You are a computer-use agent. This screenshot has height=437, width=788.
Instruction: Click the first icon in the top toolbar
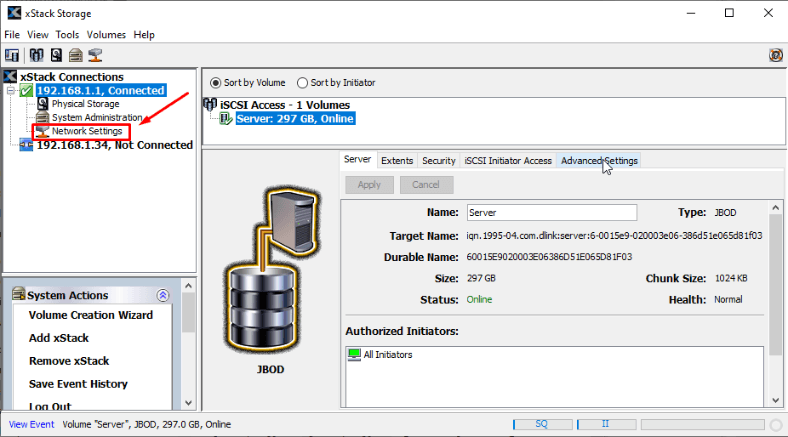click(12, 55)
